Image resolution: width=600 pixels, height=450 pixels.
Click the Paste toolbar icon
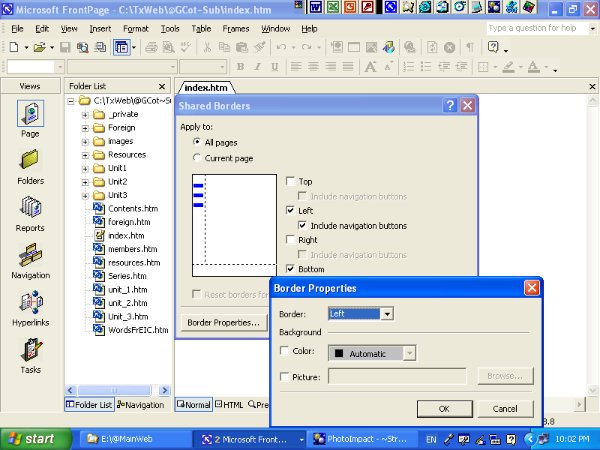point(242,47)
